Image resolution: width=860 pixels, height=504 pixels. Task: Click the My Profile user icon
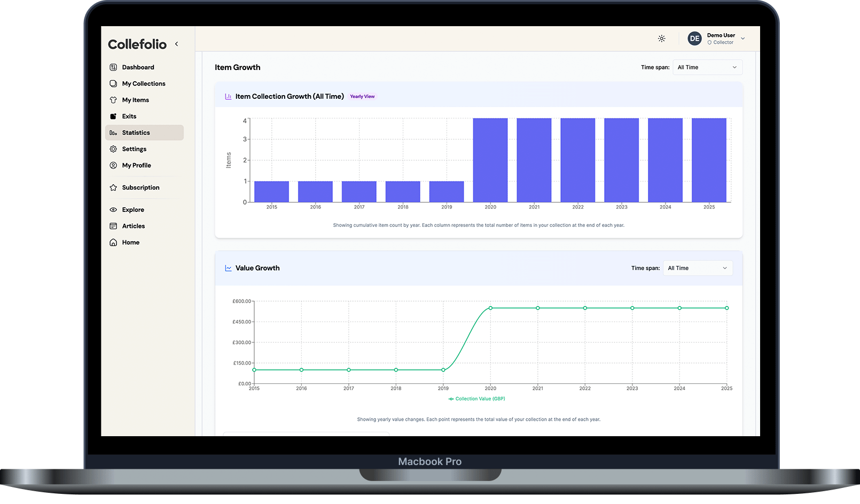click(113, 166)
